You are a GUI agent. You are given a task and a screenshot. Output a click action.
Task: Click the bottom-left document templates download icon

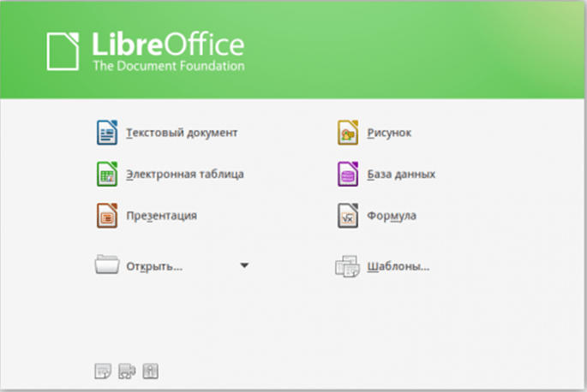(103, 371)
